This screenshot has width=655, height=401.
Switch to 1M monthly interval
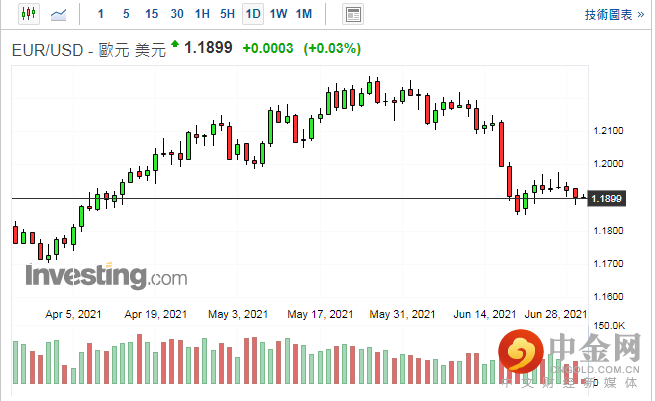pos(304,14)
